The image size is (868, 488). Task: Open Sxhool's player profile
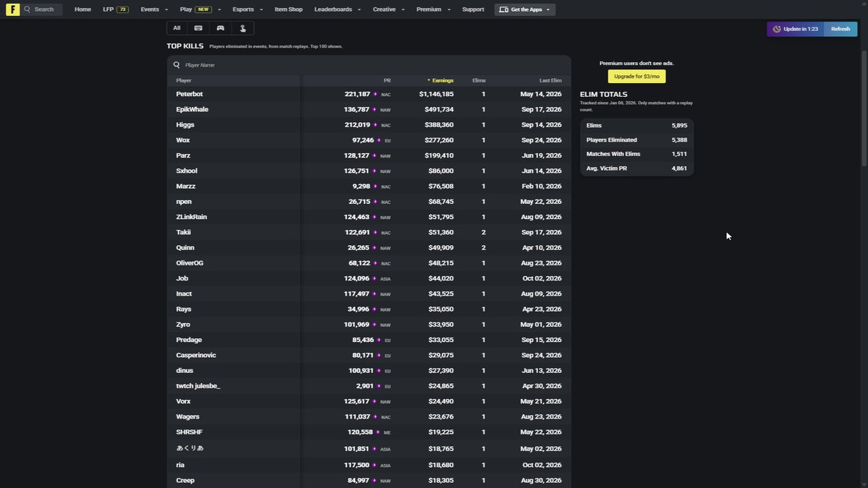(187, 171)
